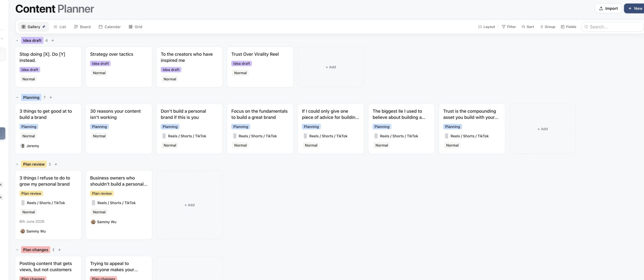Click + Add in the Idea draft row
The image size is (644, 280).
coord(331,67)
